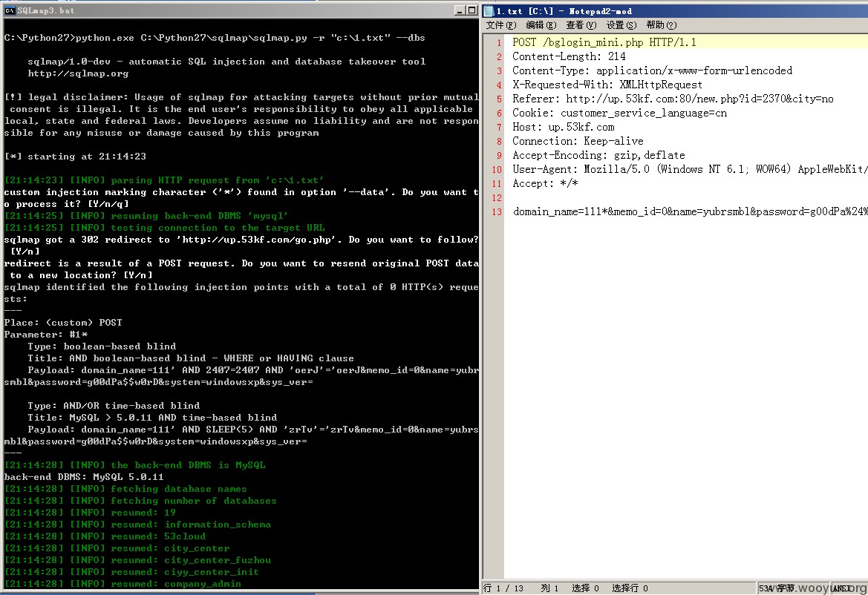This screenshot has height=595, width=868.
Task: Click line number 1 in Notepad2 margin
Action: point(499,42)
